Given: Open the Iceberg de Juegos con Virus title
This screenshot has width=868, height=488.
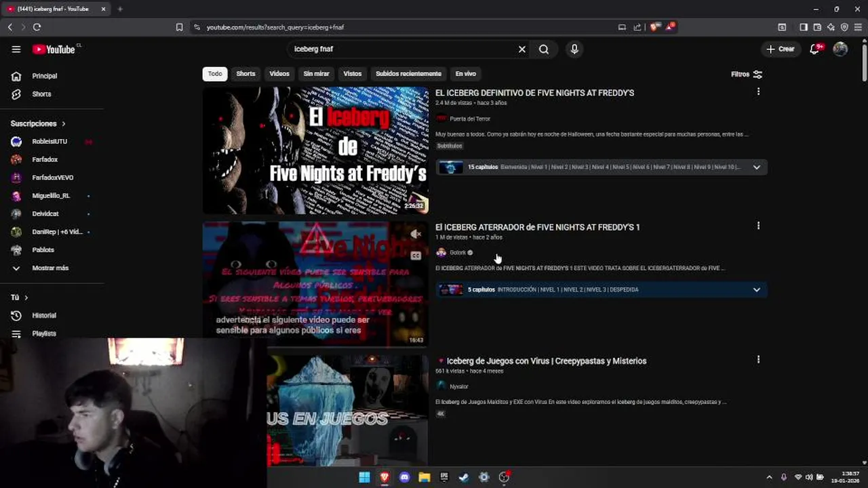Looking at the screenshot, I should [x=547, y=361].
